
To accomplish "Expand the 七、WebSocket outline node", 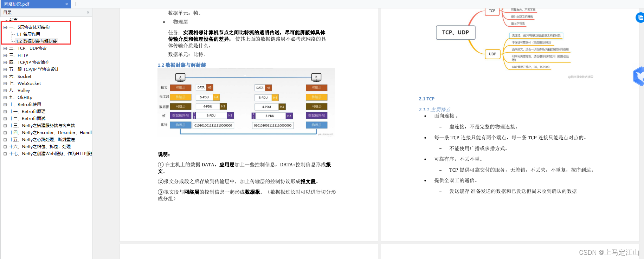I will [x=5, y=84].
